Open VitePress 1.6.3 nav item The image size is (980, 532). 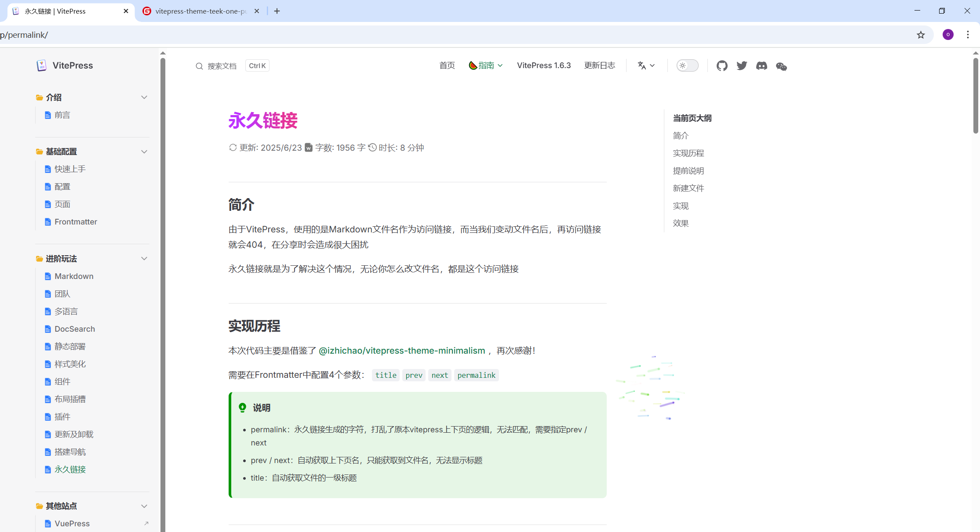[544, 65]
